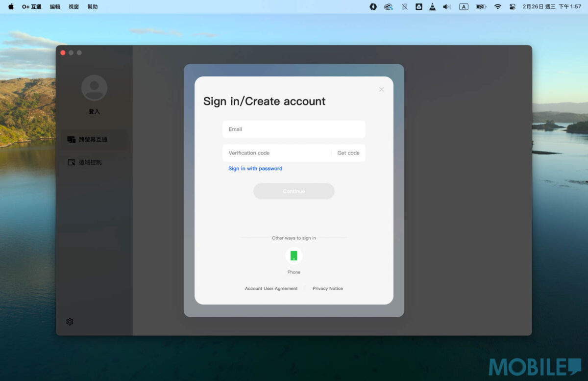Switch input source with the A icon
This screenshot has width=588, height=381.
click(464, 7)
